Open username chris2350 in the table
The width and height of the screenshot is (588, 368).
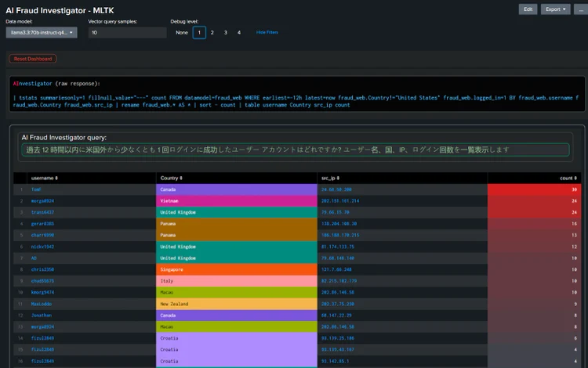(x=43, y=269)
